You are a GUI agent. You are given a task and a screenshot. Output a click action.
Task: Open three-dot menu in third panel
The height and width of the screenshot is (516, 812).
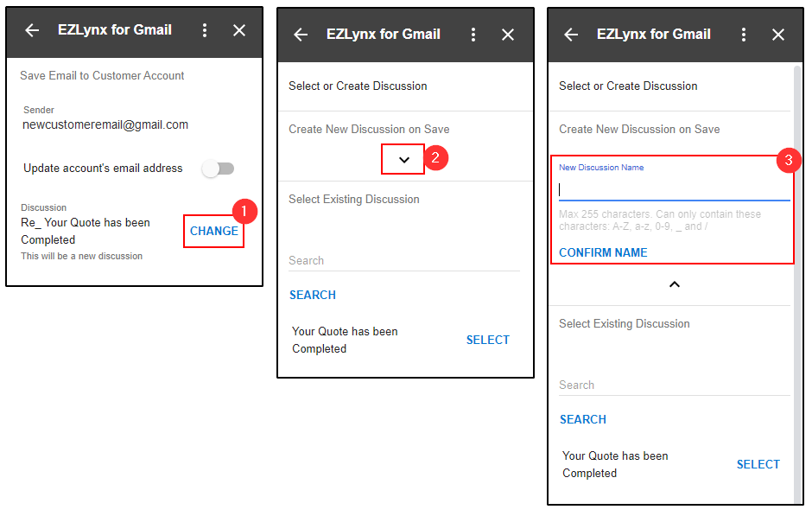click(744, 35)
